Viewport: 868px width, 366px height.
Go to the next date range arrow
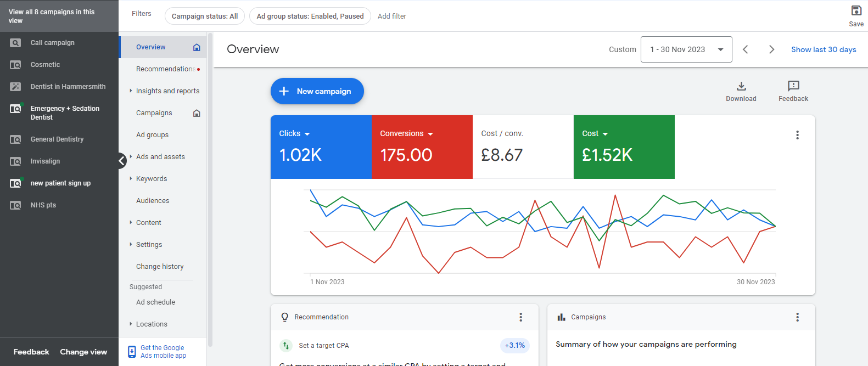click(771, 49)
